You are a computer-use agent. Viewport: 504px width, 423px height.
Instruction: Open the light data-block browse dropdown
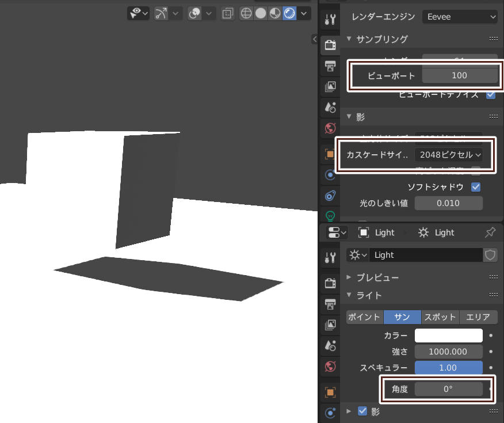pyautogui.click(x=358, y=255)
